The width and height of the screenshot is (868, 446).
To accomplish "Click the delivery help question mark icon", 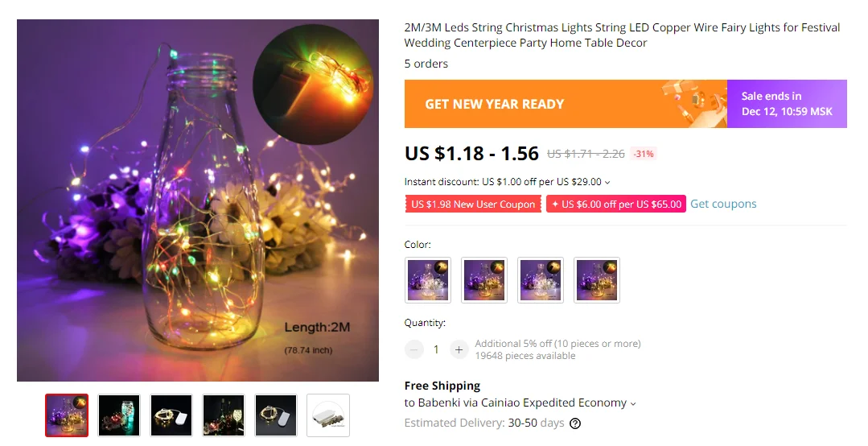I will coord(575,423).
